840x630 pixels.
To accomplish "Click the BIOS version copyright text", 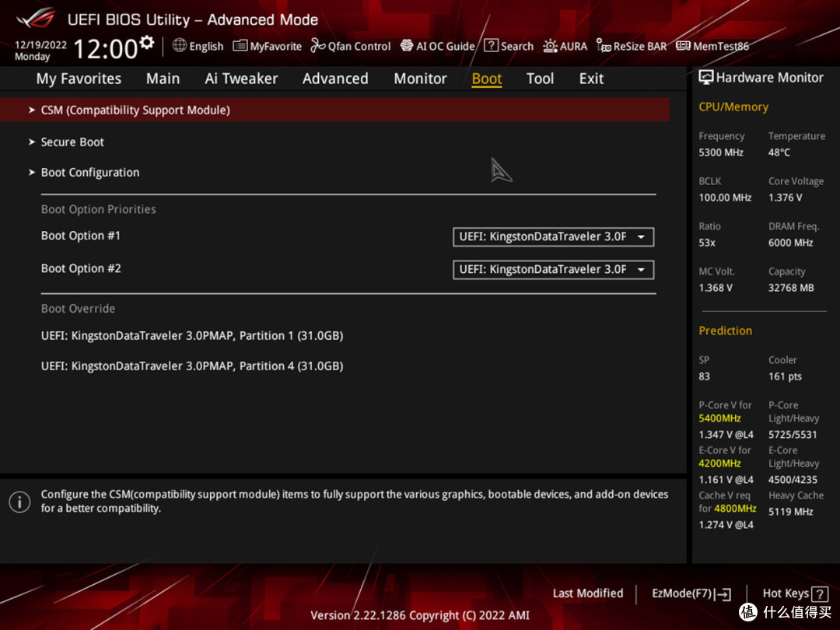I will tap(420, 615).
